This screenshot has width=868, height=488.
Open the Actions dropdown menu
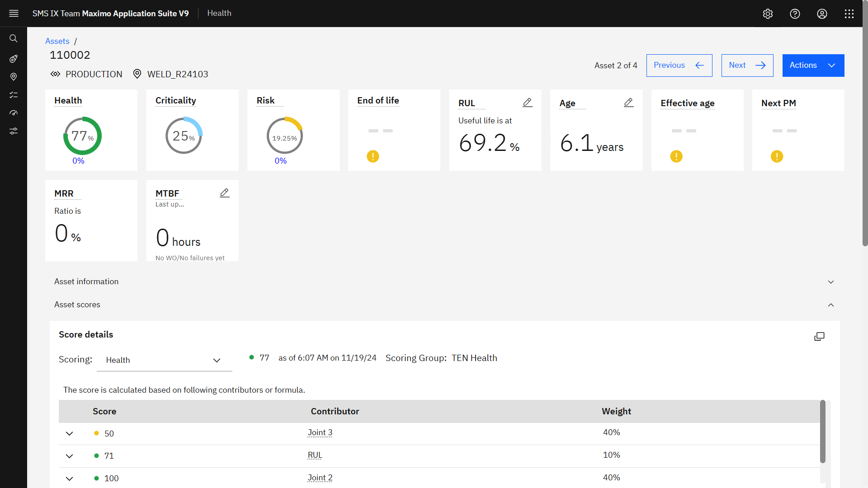(813, 66)
